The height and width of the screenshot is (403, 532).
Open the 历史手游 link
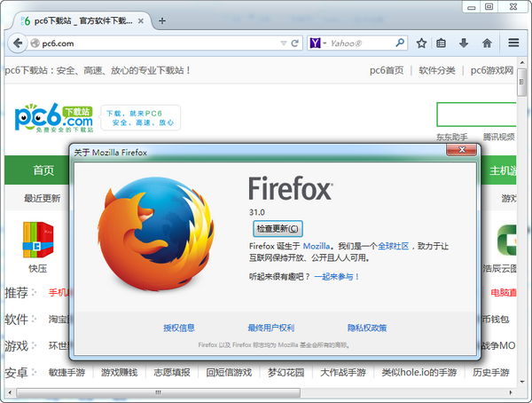[x=491, y=373]
